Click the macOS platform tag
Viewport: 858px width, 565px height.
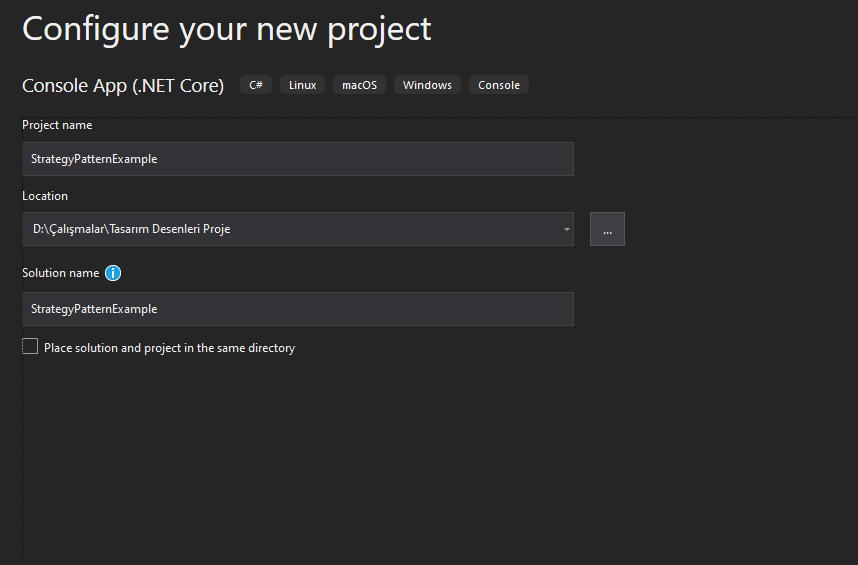click(x=360, y=85)
